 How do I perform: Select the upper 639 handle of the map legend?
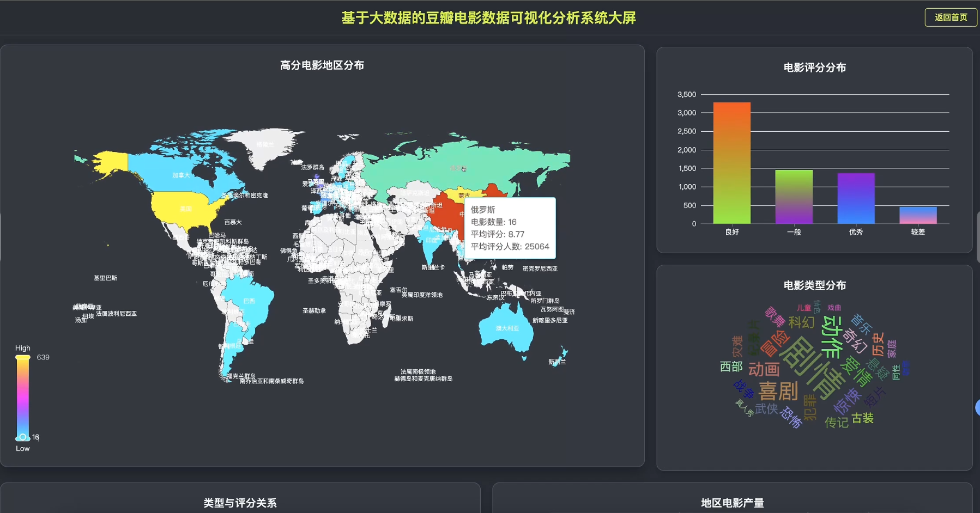click(x=23, y=357)
